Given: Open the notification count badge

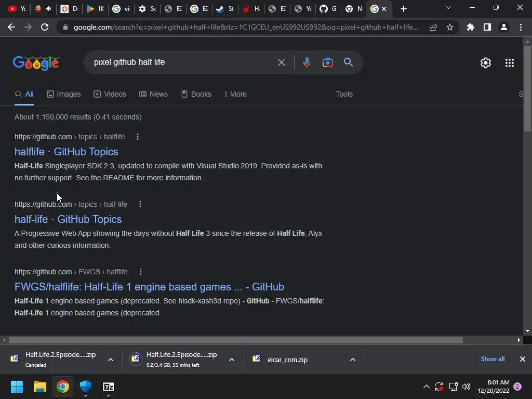Looking at the screenshot, I should (517, 387).
